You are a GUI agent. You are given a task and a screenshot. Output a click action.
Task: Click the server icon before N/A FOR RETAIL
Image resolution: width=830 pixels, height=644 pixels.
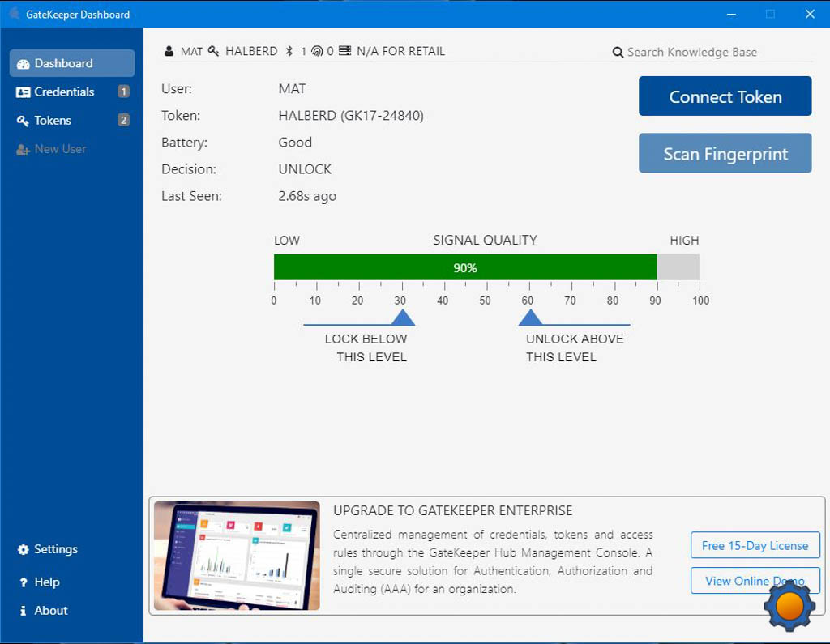344,51
